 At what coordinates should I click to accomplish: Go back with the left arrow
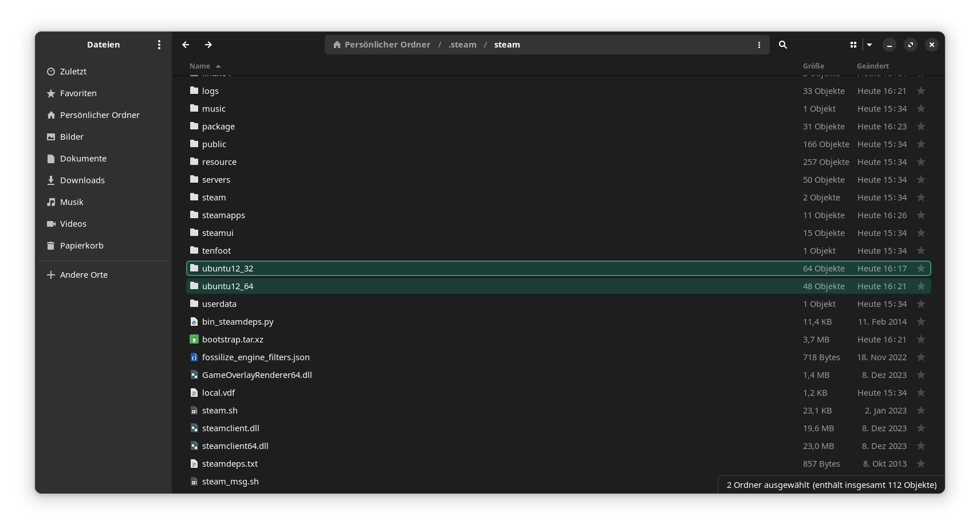coord(186,45)
